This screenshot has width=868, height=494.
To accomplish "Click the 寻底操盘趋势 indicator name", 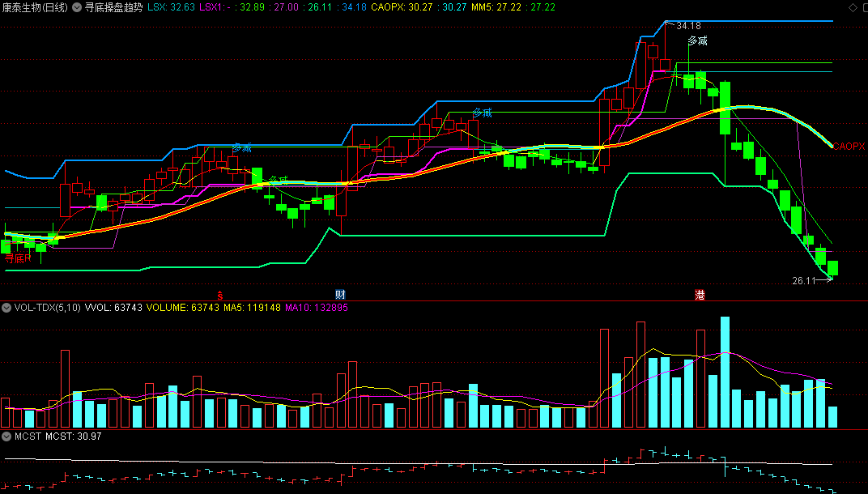I will pyautogui.click(x=113, y=7).
